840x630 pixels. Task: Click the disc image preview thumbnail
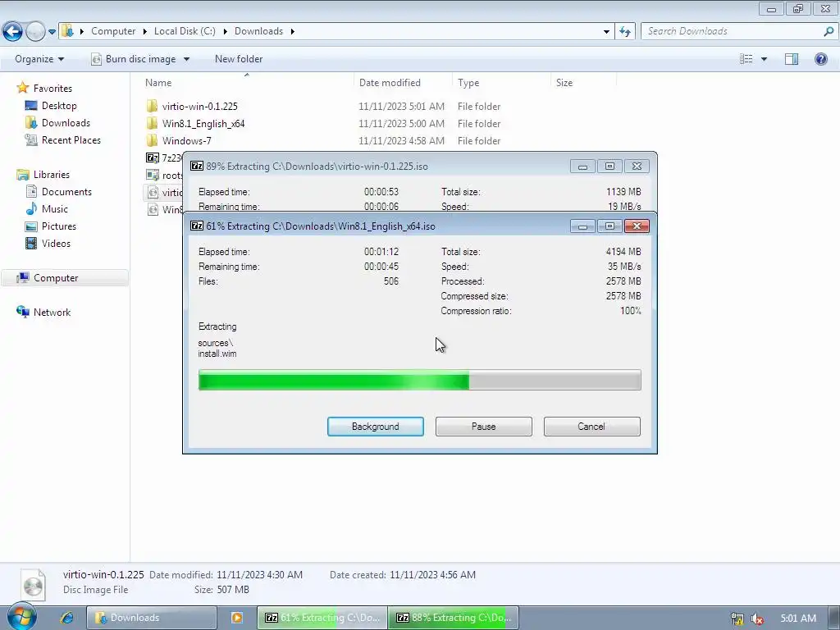(x=33, y=584)
